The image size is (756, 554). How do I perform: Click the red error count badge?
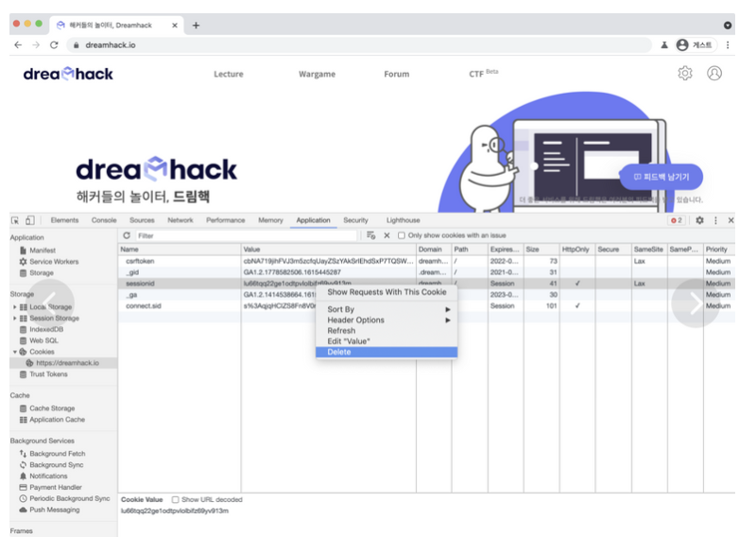click(677, 220)
